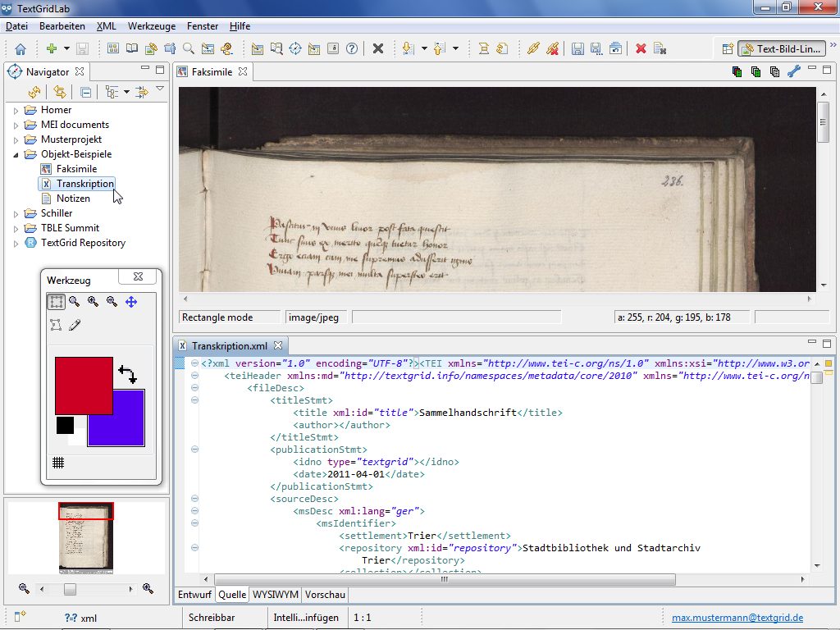This screenshot has width=840, height=630.
Task: Select the polygon selection tool in Werkzeug
Action: 56,326
